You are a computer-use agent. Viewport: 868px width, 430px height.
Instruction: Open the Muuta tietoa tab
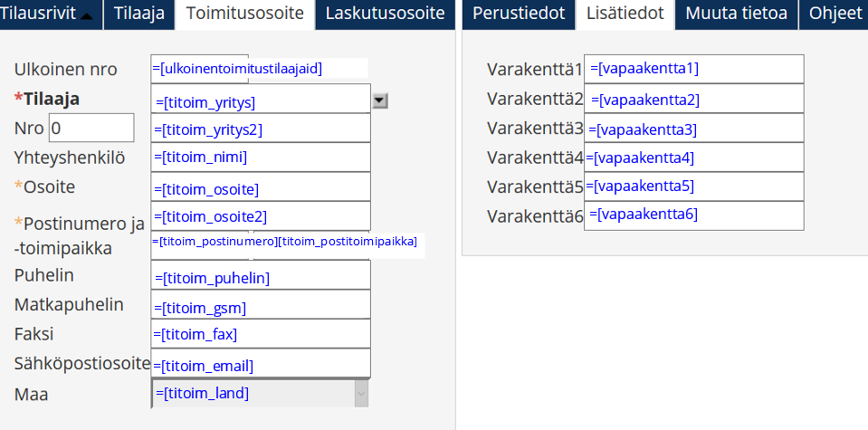736,14
